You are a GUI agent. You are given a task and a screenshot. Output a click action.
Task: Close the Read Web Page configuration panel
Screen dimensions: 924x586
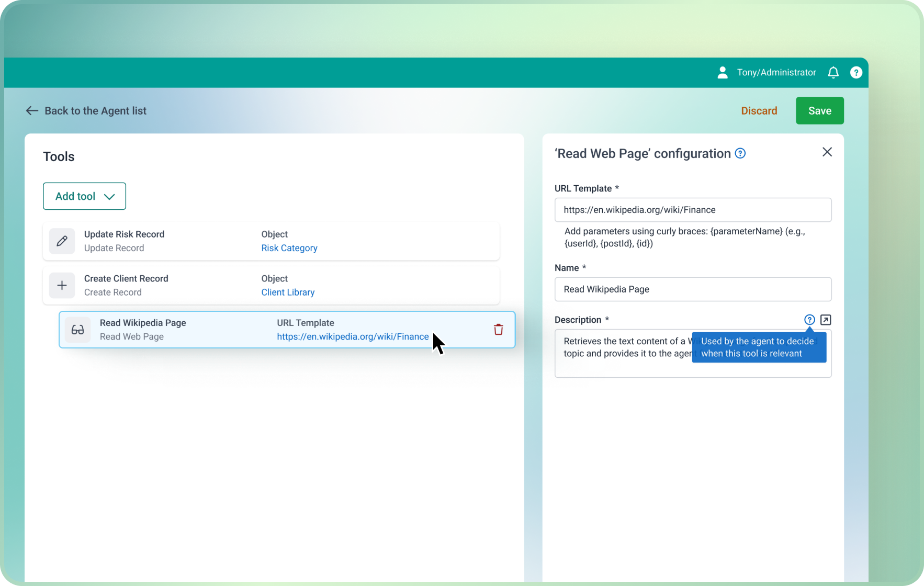827,152
